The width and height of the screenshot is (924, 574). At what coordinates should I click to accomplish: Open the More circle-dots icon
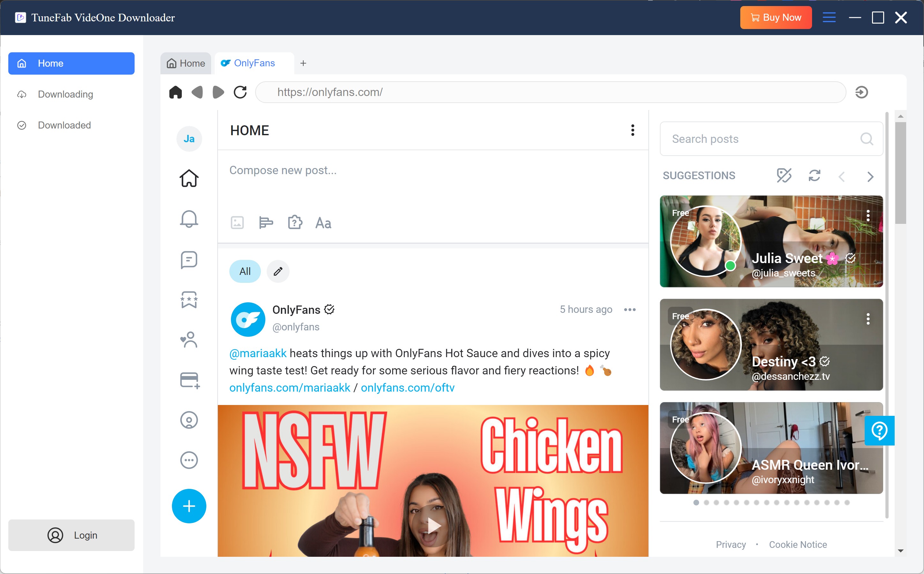(189, 460)
